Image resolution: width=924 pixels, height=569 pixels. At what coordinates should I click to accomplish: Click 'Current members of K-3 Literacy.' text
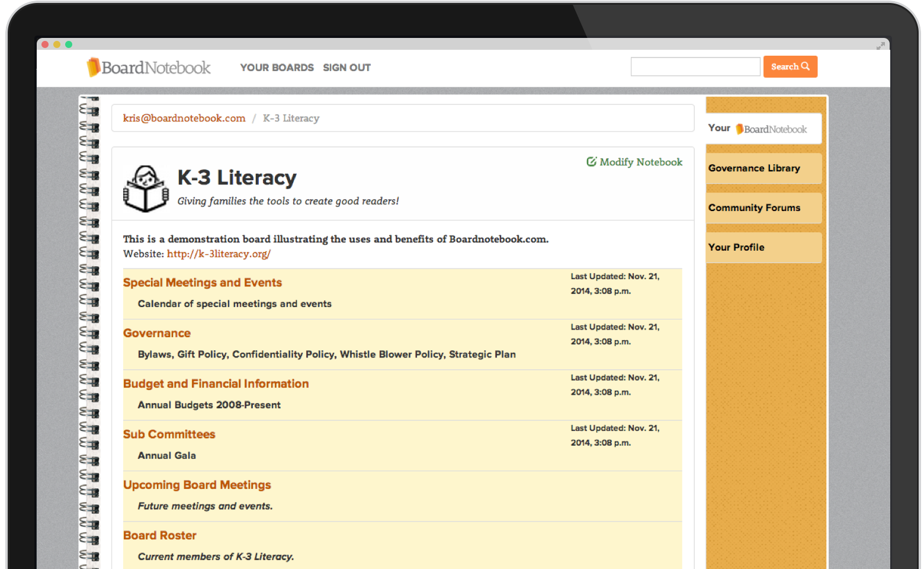[x=216, y=557]
